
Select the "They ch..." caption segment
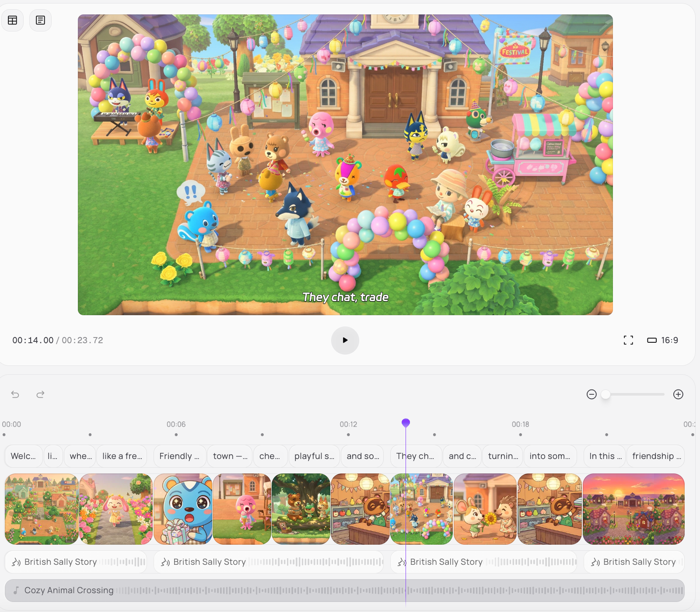(x=415, y=456)
